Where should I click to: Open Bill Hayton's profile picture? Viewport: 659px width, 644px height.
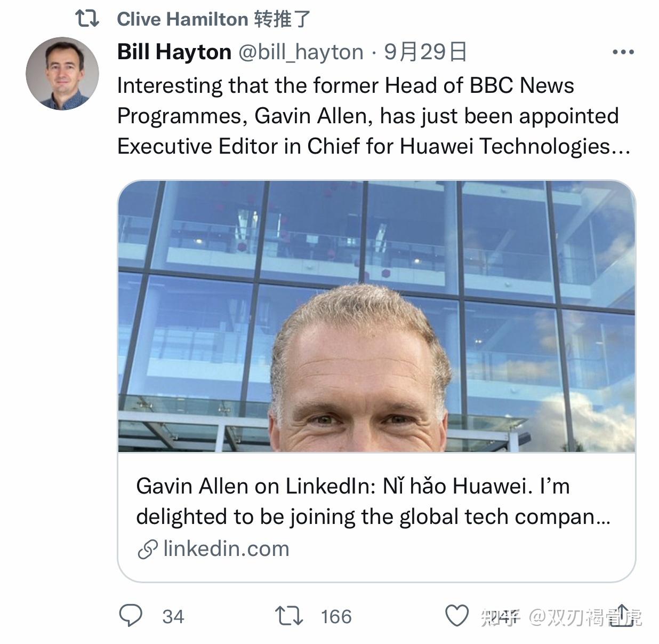tap(62, 74)
